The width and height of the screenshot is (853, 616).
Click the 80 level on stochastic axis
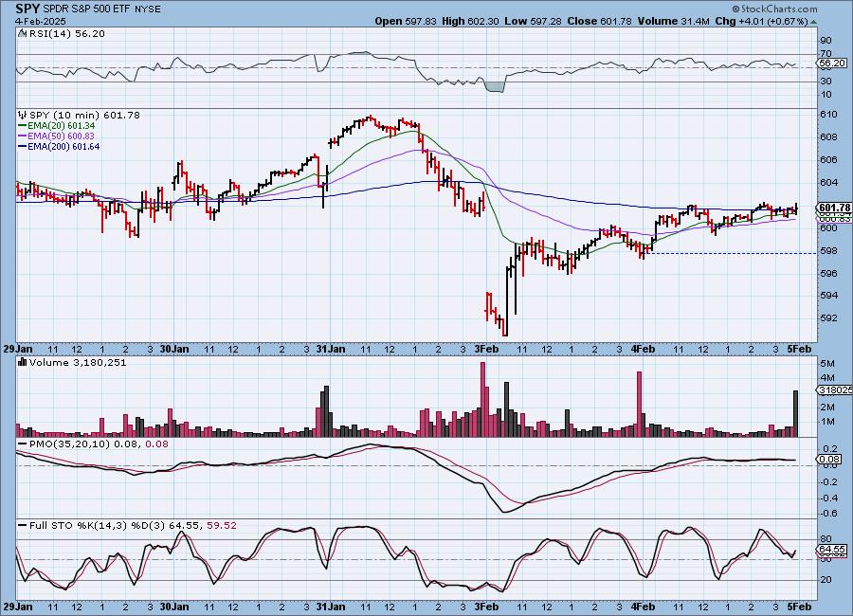pyautogui.click(x=826, y=539)
